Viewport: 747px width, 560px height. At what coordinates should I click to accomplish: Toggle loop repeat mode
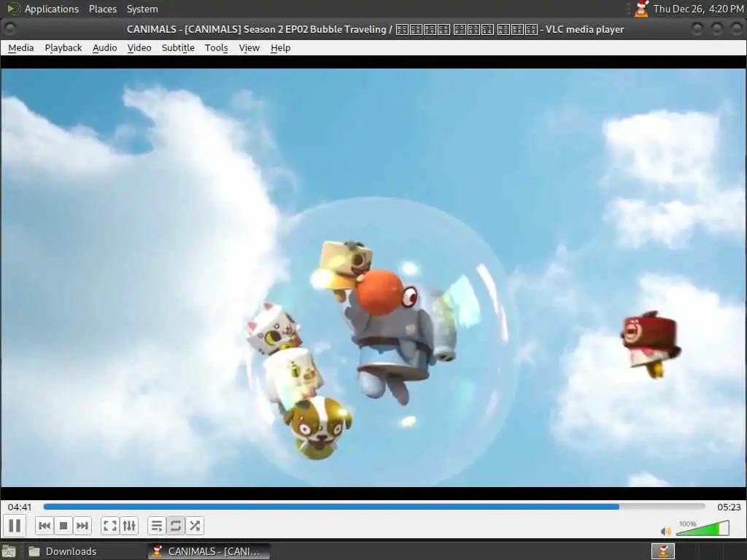pos(175,526)
